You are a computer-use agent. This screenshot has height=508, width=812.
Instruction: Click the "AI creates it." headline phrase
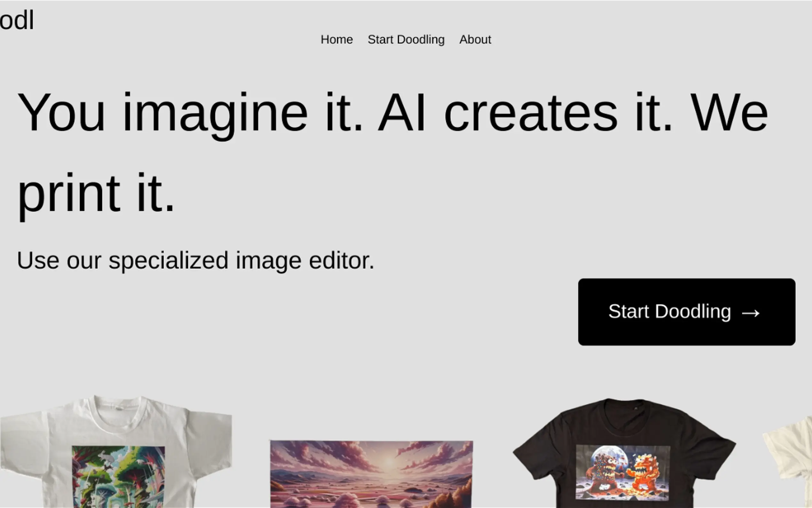[x=525, y=113]
